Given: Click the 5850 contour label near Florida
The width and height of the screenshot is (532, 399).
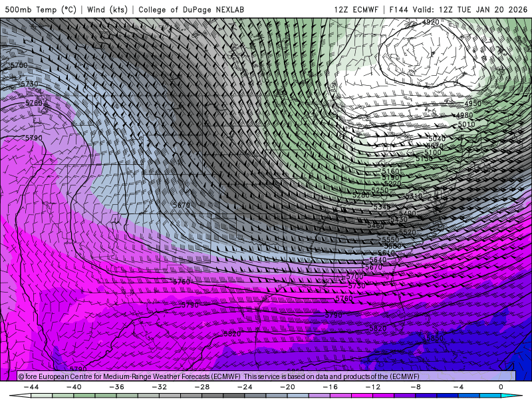Looking at the screenshot, I should 435,338.
